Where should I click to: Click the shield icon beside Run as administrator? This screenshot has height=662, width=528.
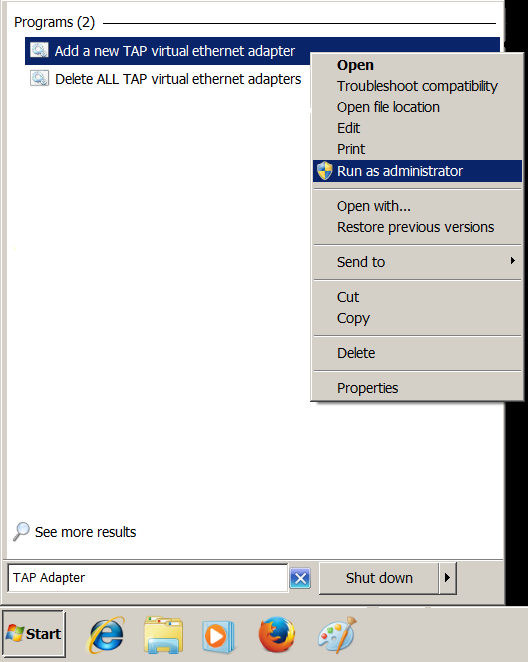pyautogui.click(x=325, y=171)
